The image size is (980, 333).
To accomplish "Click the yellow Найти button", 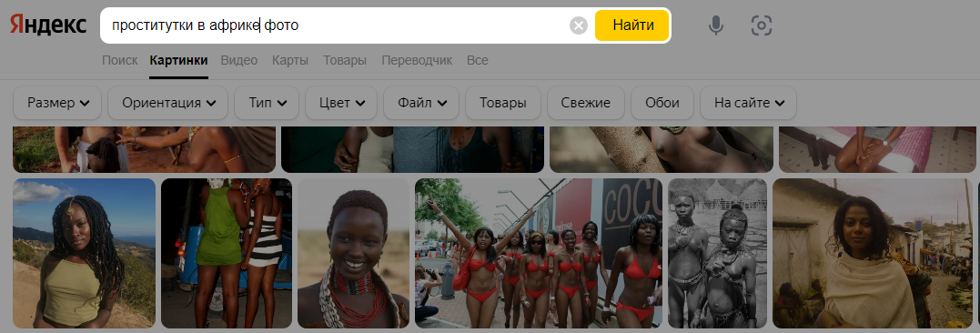I will 631,25.
